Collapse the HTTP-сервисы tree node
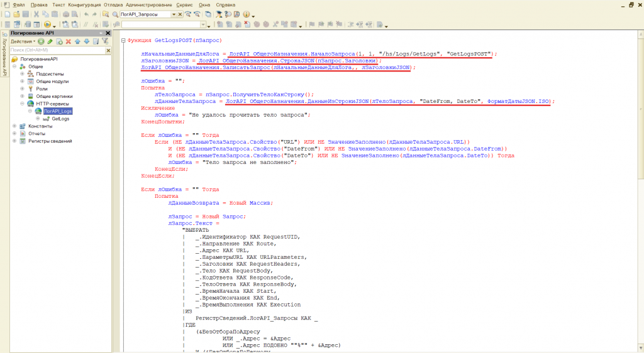 (x=22, y=104)
